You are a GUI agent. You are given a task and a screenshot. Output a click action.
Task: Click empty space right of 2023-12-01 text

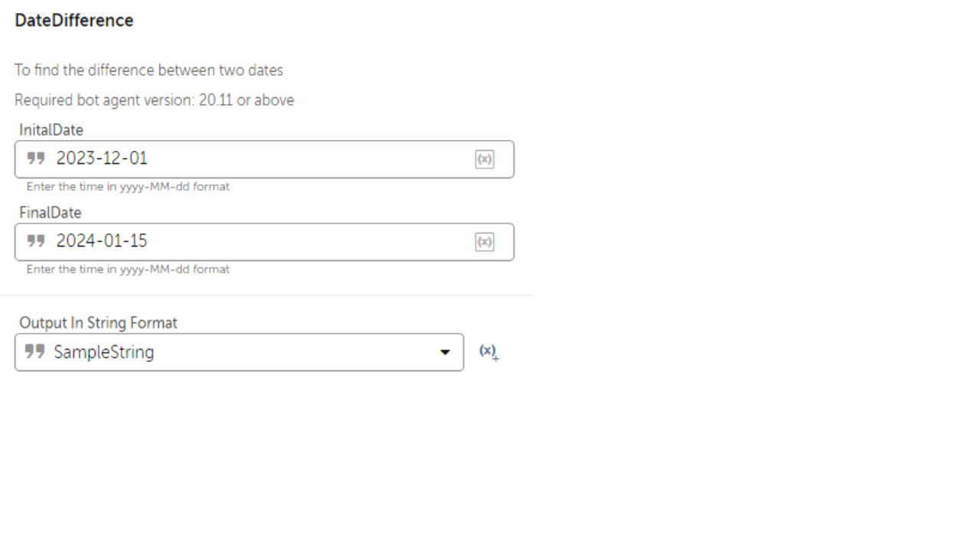coord(306,159)
